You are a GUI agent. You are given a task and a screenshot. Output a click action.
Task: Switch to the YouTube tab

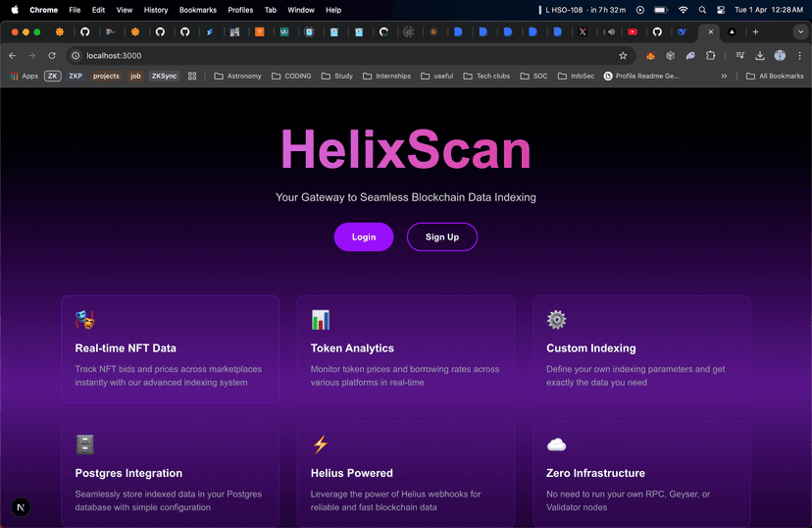coord(633,32)
